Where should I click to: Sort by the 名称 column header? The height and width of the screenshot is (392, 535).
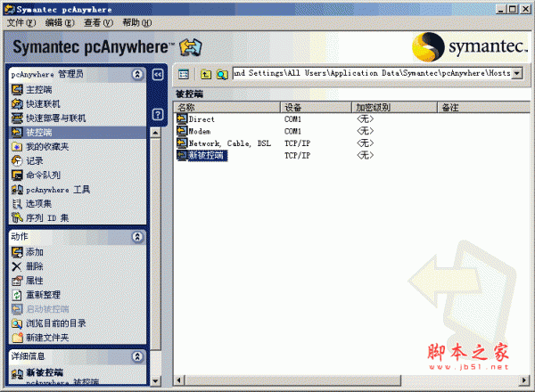[226, 108]
